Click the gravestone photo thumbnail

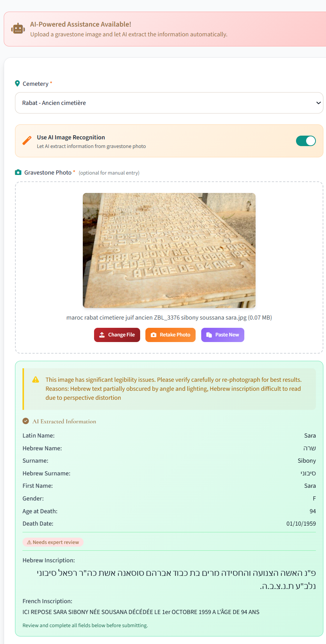click(x=169, y=250)
